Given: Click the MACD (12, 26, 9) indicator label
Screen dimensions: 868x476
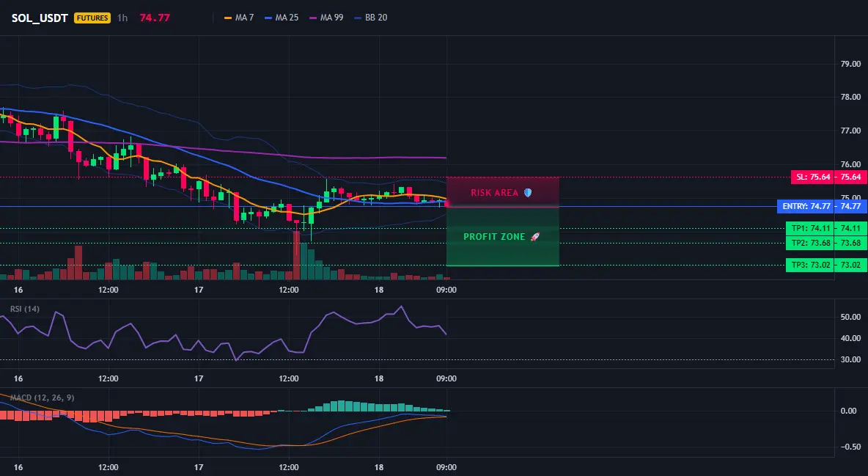Looking at the screenshot, I should click(x=42, y=398).
